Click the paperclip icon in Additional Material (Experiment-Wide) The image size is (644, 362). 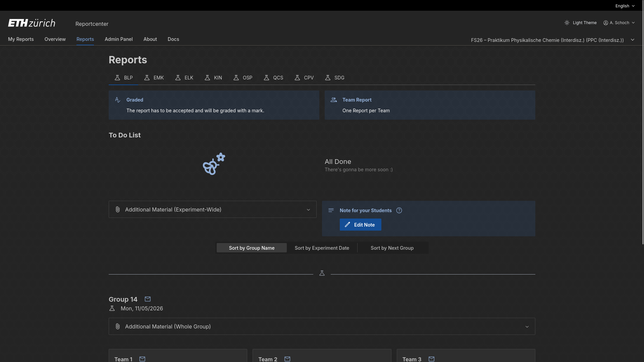[118, 209]
